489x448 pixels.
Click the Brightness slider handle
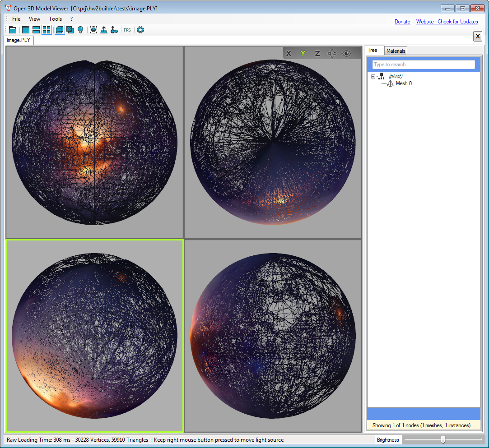click(x=443, y=439)
